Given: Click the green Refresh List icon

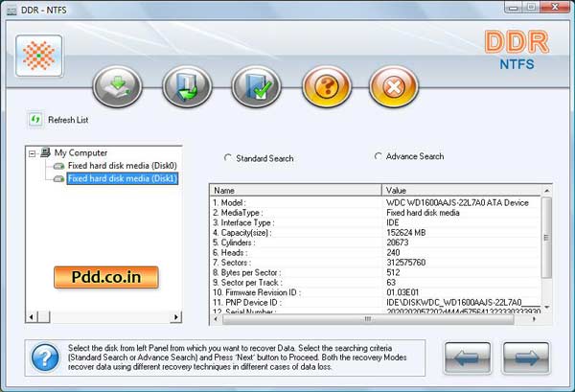Looking at the screenshot, I should pos(35,120).
